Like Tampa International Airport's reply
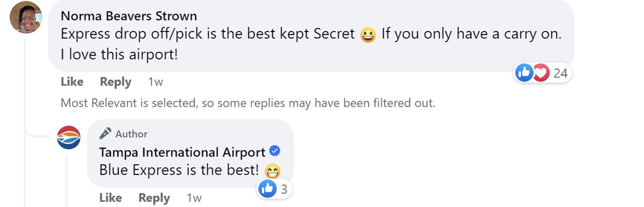The image size is (644, 207). [x=110, y=198]
